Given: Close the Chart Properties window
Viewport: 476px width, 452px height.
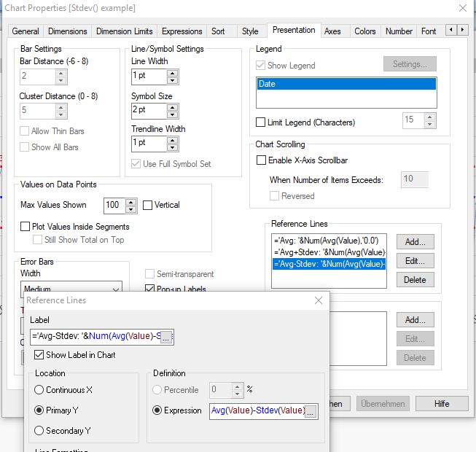Looking at the screenshot, I should pos(461,8).
